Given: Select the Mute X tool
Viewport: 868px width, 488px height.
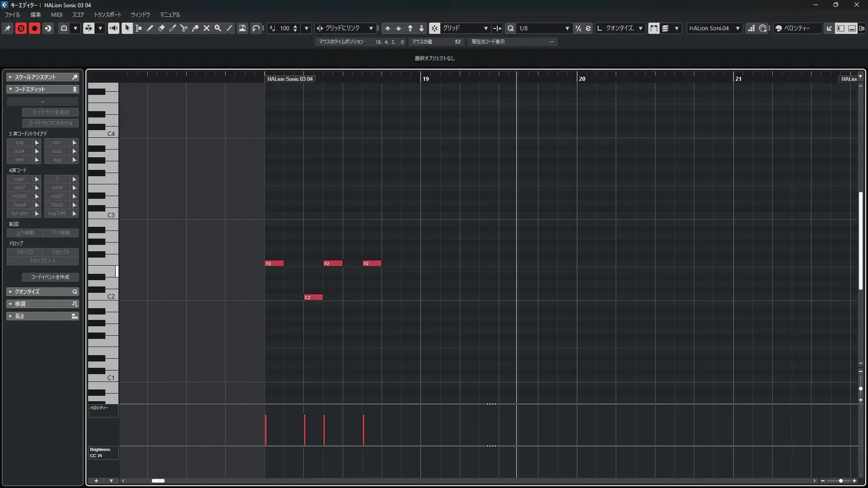Looking at the screenshot, I should [207, 28].
